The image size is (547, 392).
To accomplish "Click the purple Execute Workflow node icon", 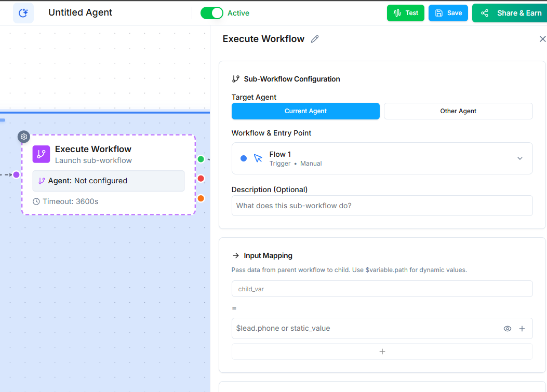I will 41,154.
